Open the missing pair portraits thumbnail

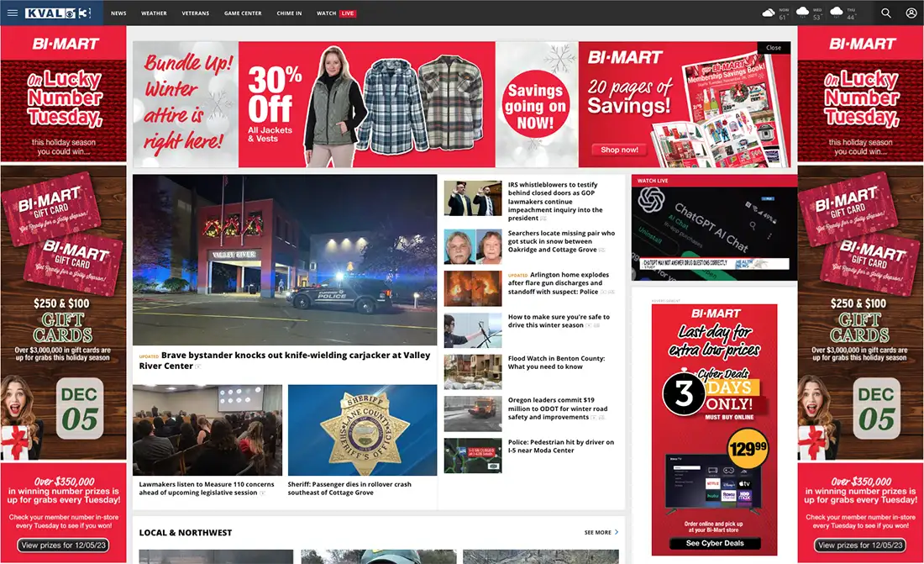point(473,246)
